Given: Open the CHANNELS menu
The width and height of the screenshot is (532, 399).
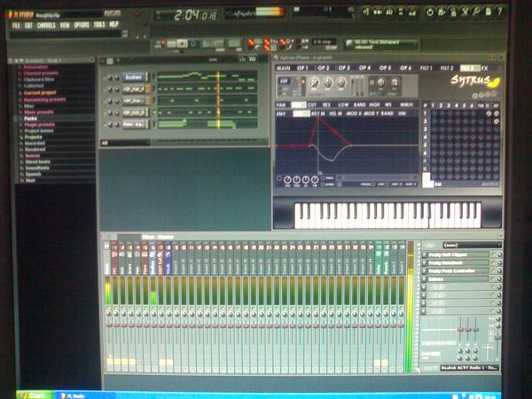Looking at the screenshot, I should [x=46, y=25].
